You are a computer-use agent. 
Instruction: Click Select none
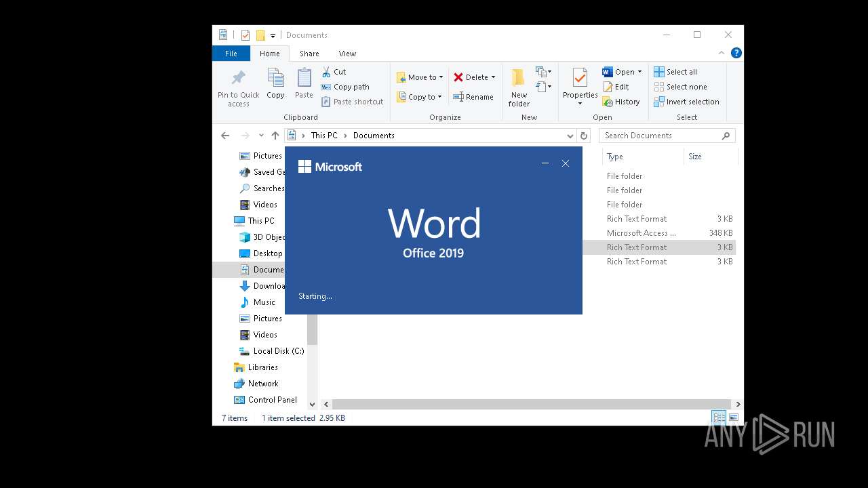680,87
